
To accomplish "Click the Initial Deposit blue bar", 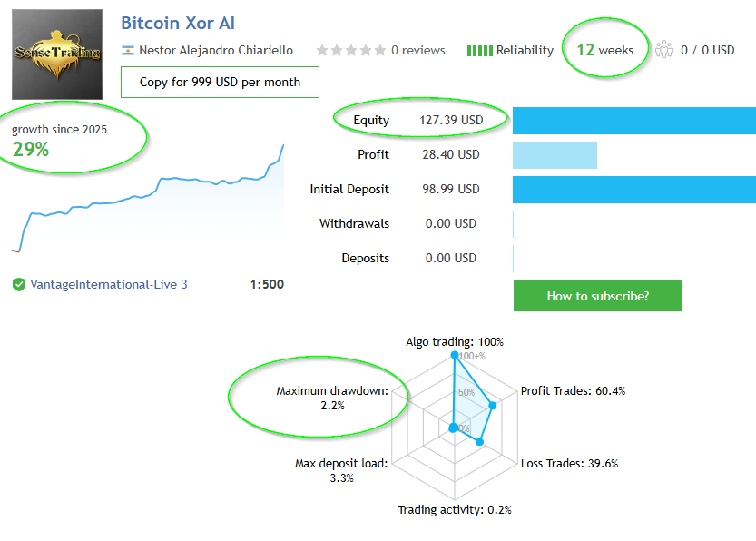I will (633, 190).
